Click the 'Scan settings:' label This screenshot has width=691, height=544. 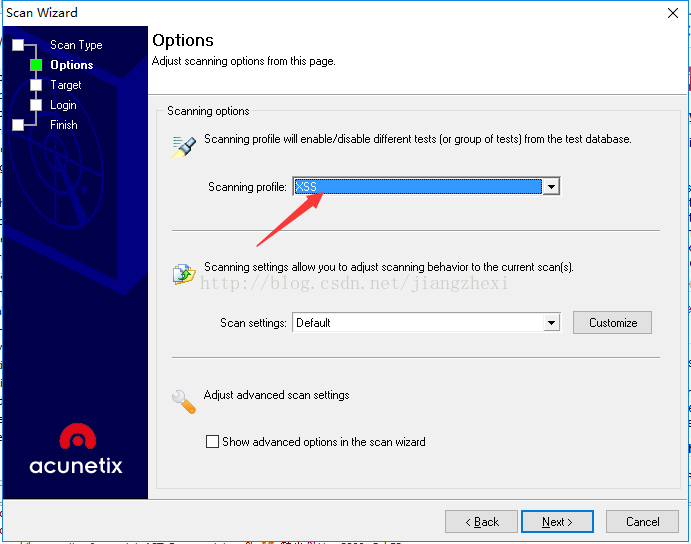[253, 323]
